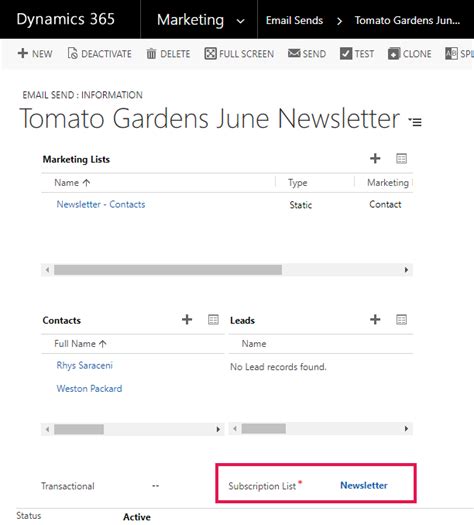Open the Dynamics 365 home

(65, 19)
